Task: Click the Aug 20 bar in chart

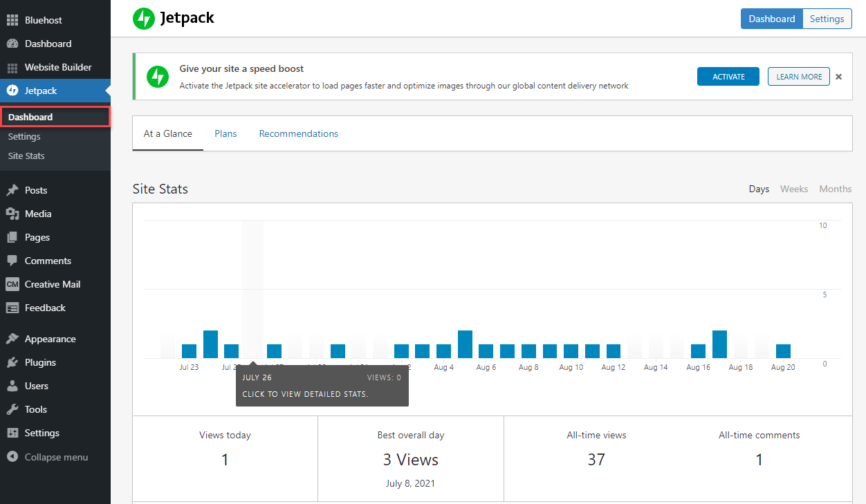Action: pos(783,351)
